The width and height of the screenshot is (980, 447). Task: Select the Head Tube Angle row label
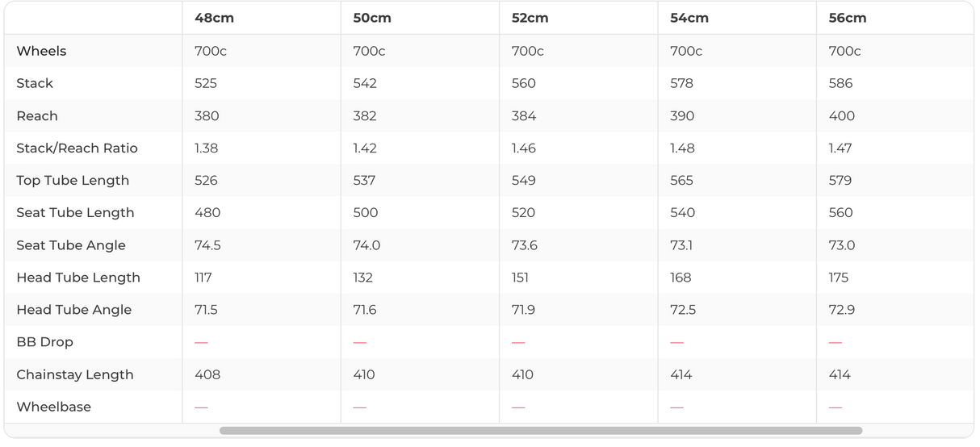coord(73,310)
